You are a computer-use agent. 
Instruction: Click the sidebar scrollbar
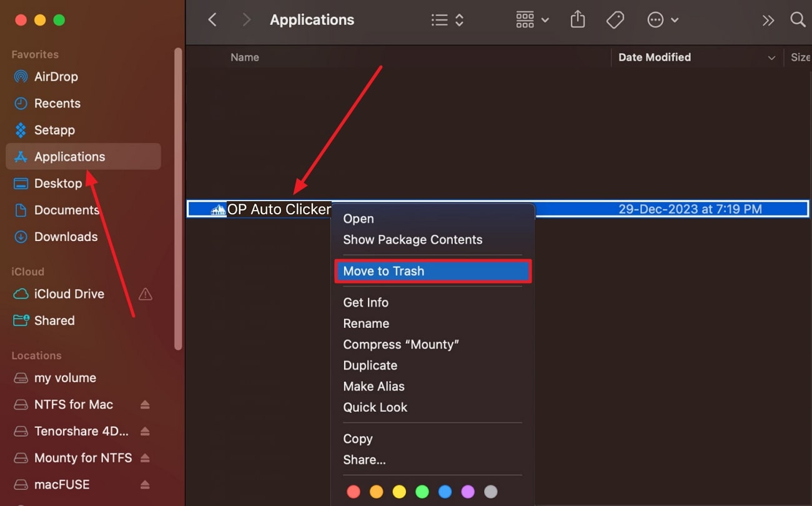[178, 198]
